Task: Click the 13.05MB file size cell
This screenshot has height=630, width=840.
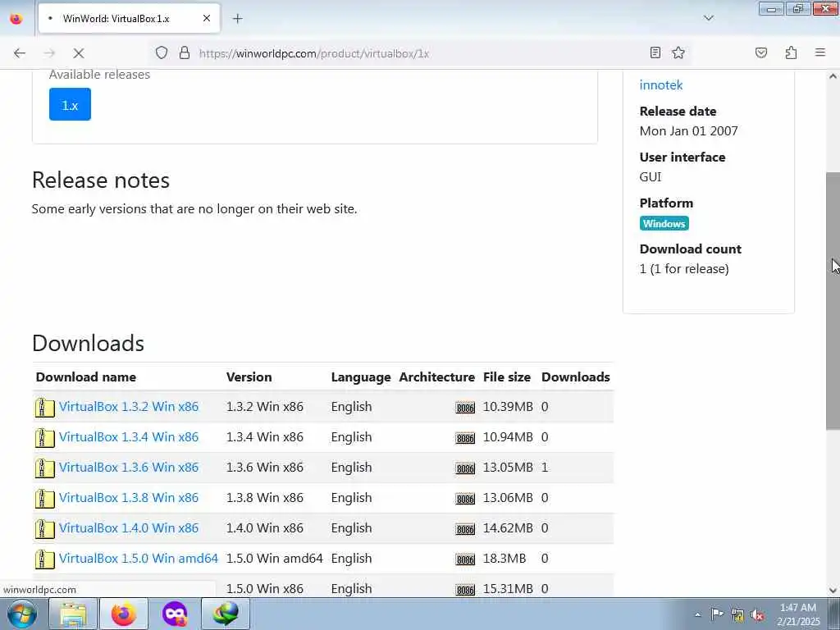Action: [x=508, y=467]
